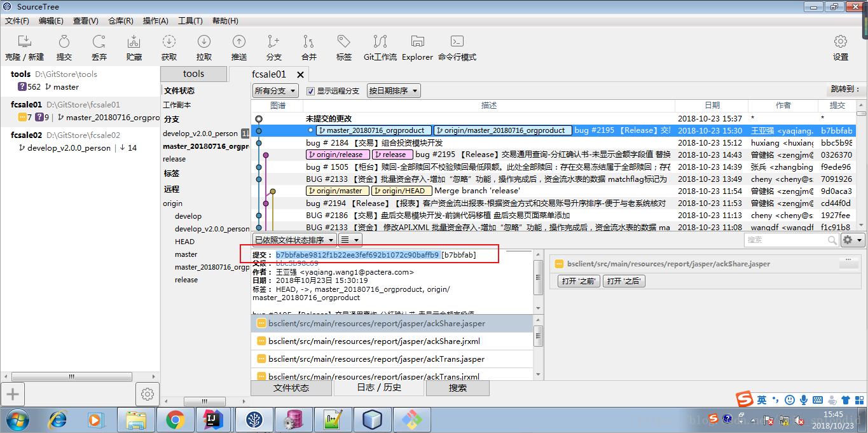
Task: Click the 打开 '之后' button
Action: tap(624, 281)
